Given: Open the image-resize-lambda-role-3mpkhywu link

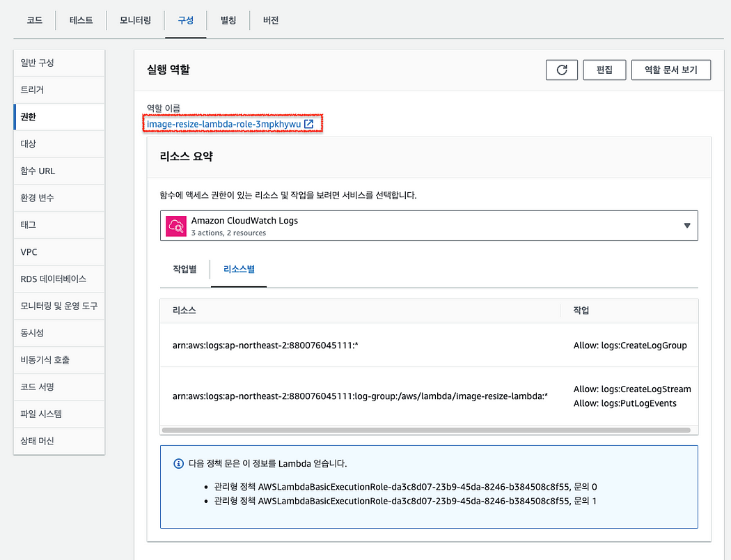Looking at the screenshot, I should (x=223, y=124).
